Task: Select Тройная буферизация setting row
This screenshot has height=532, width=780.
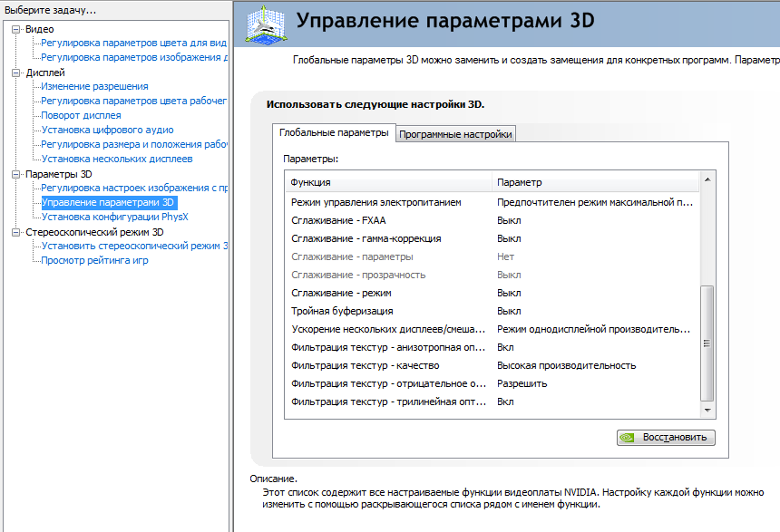Action: point(492,311)
